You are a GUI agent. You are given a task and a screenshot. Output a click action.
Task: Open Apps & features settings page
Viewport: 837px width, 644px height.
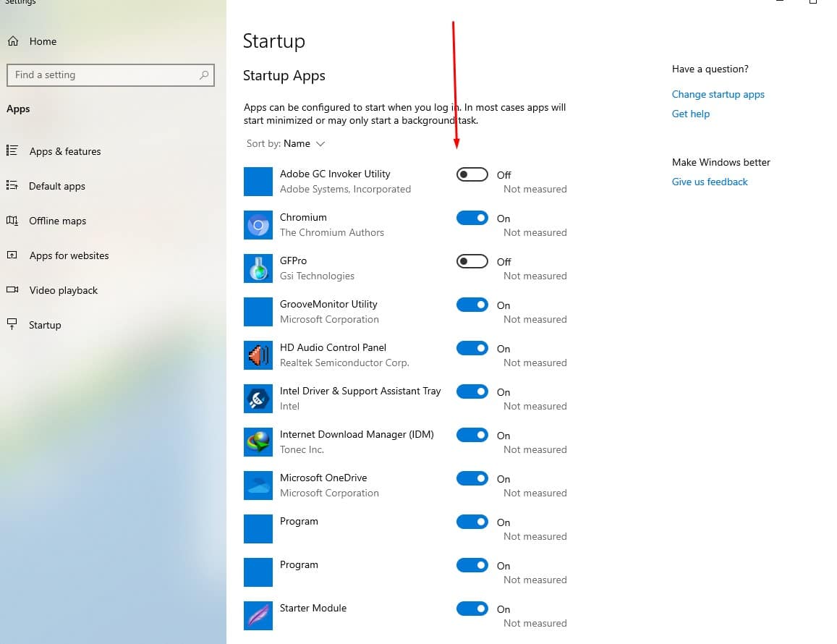click(x=64, y=151)
